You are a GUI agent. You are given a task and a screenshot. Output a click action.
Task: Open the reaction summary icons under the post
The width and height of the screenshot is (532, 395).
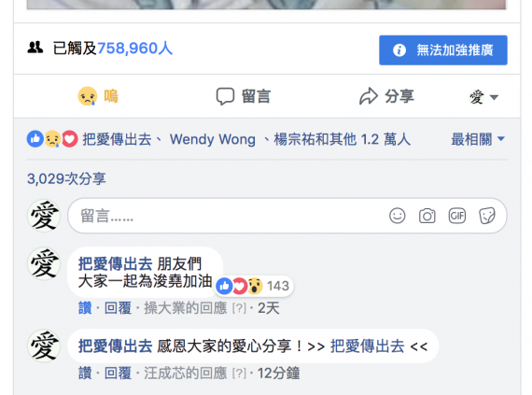52,139
